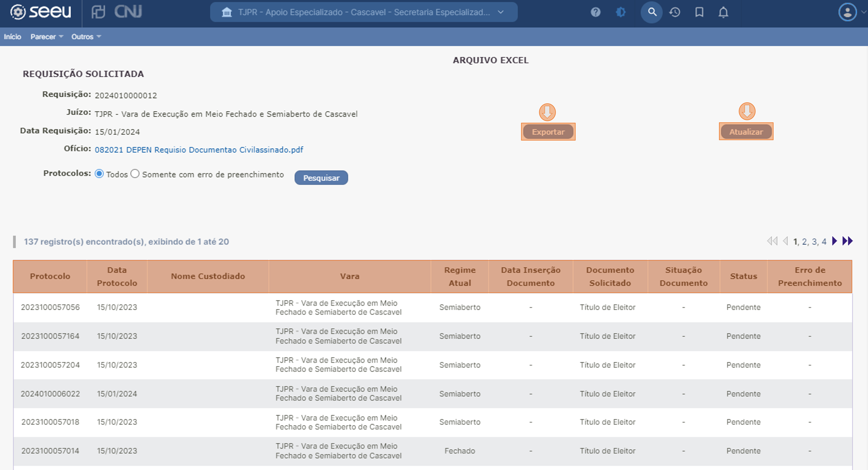Click the Nome Custodiado column header

(208, 276)
